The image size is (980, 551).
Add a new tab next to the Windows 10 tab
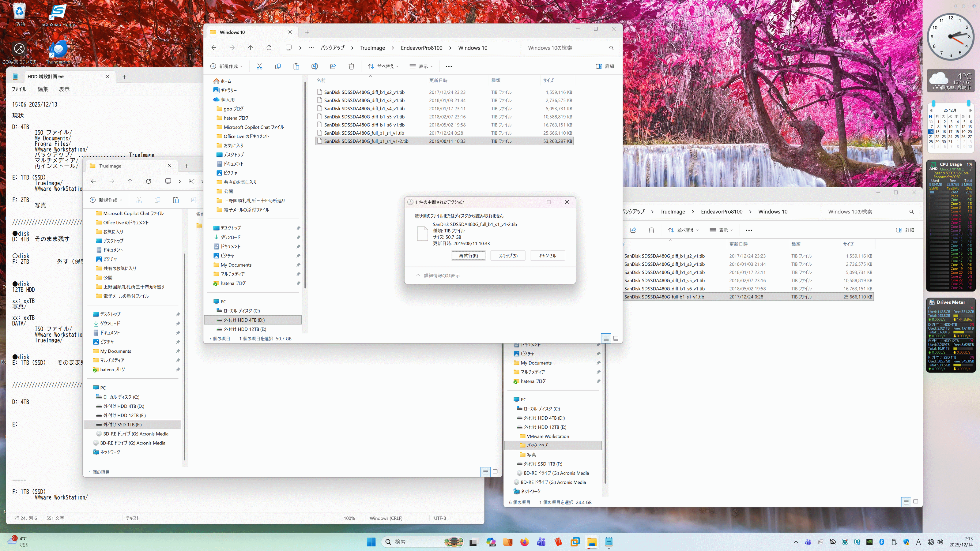click(307, 32)
